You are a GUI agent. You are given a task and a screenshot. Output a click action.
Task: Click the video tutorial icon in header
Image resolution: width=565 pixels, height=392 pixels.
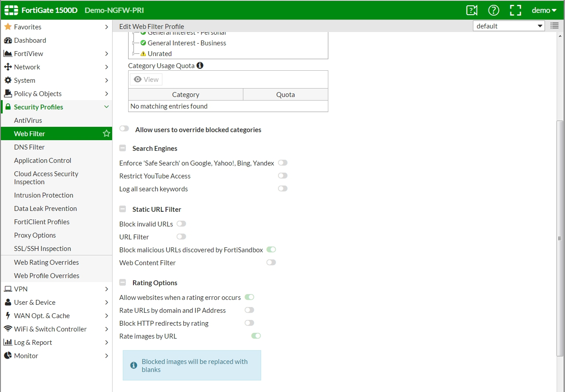[472, 10]
